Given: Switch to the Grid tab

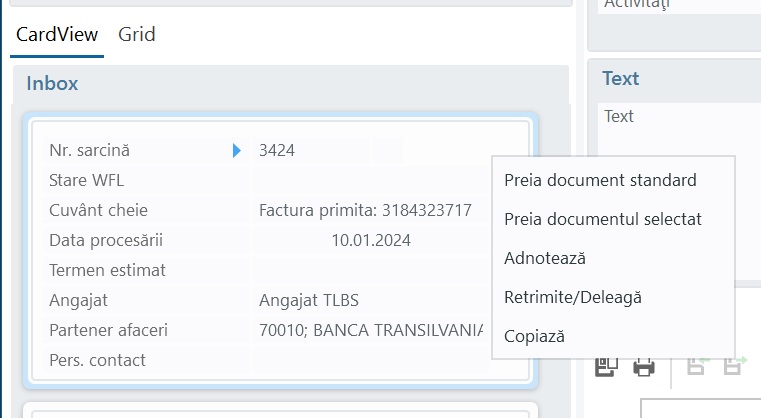Looking at the screenshot, I should click(x=137, y=34).
